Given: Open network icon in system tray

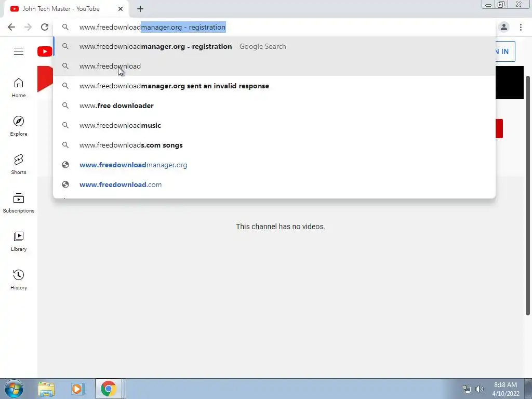Looking at the screenshot, I should pyautogui.click(x=467, y=389).
